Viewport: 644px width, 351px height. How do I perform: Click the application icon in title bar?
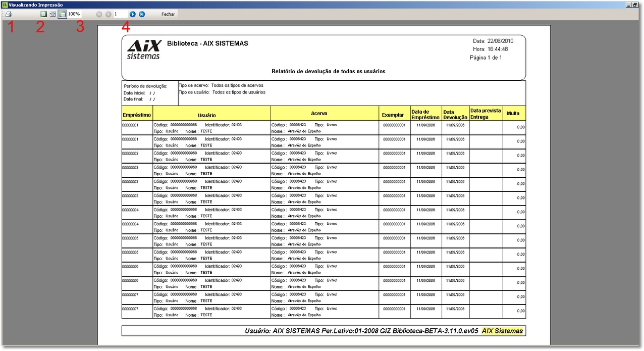[4, 4]
